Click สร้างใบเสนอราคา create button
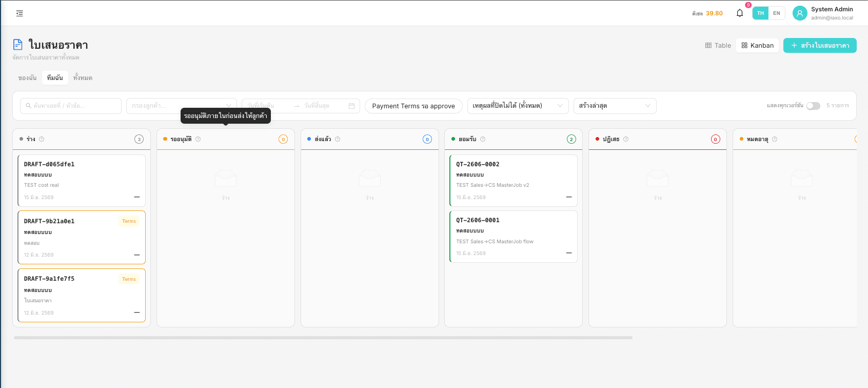 click(x=820, y=46)
